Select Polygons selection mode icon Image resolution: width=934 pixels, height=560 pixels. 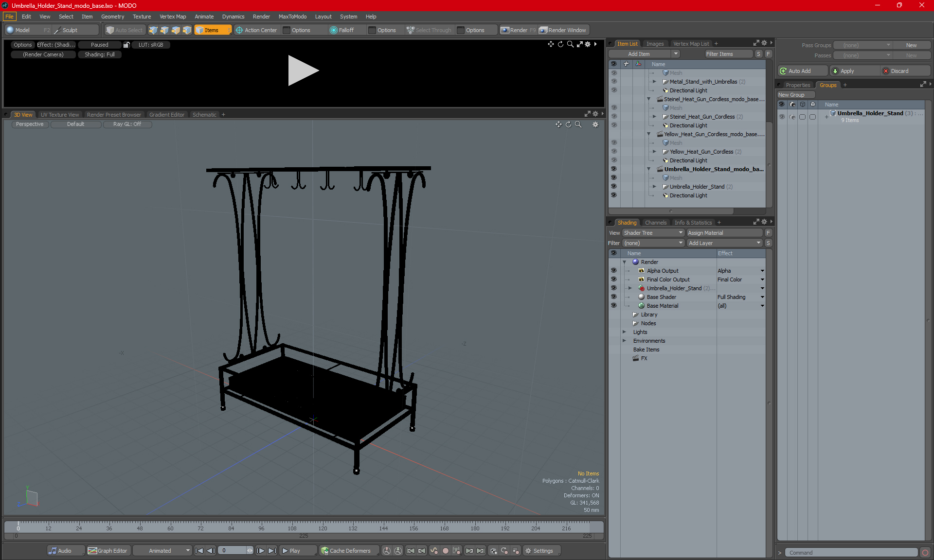(x=176, y=30)
